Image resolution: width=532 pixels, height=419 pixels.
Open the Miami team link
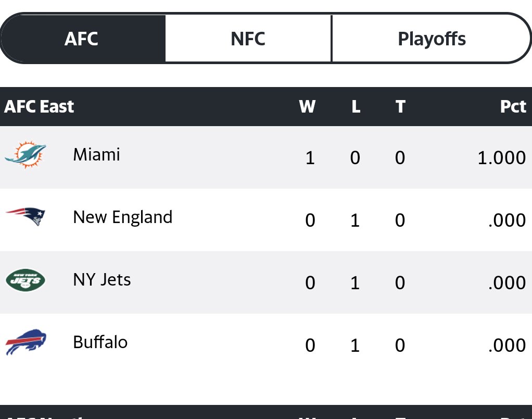pos(96,155)
